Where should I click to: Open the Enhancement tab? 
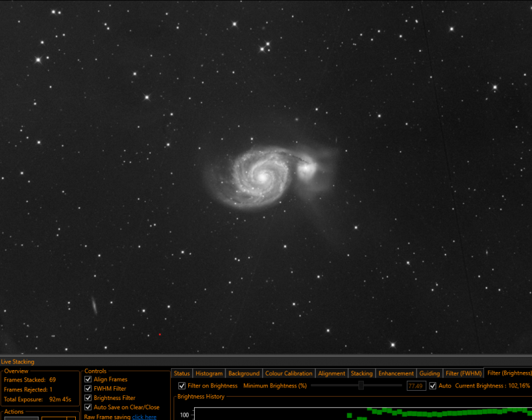(396, 373)
